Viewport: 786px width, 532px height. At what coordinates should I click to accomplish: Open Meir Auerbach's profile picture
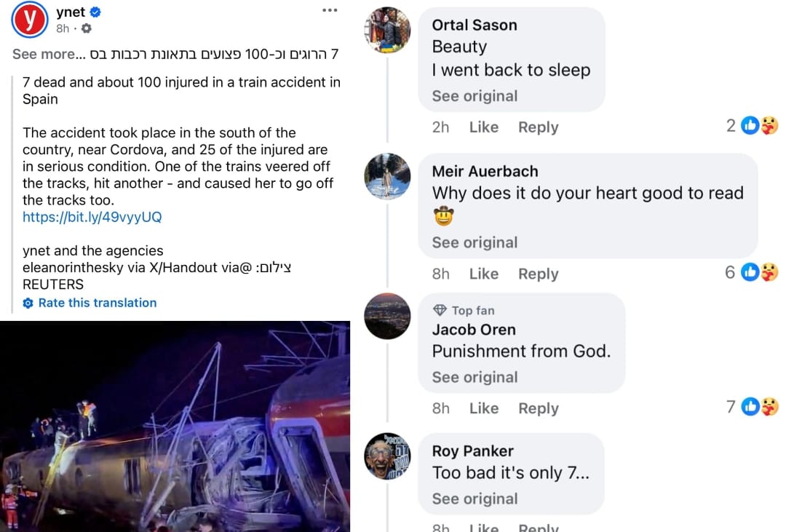point(387,177)
